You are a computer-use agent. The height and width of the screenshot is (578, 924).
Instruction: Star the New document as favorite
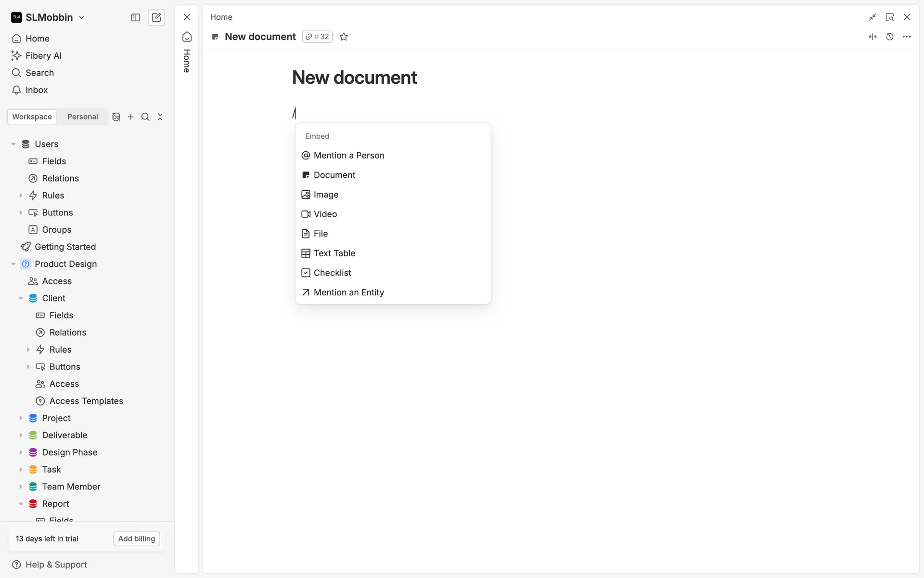(x=344, y=37)
